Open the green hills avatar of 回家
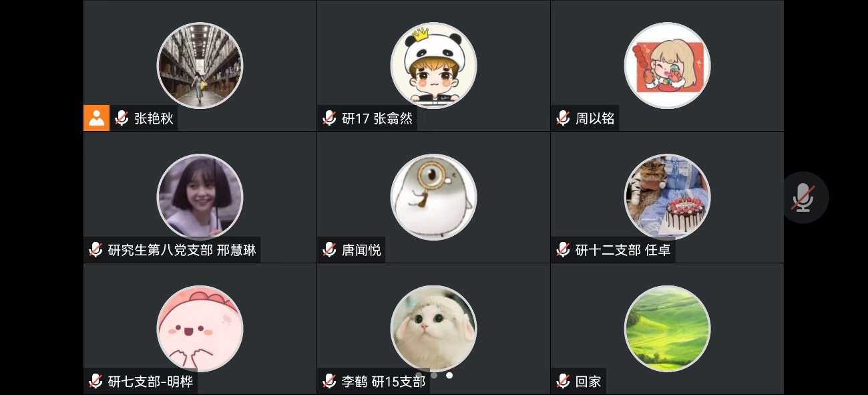The height and width of the screenshot is (395, 868). pyautogui.click(x=667, y=329)
